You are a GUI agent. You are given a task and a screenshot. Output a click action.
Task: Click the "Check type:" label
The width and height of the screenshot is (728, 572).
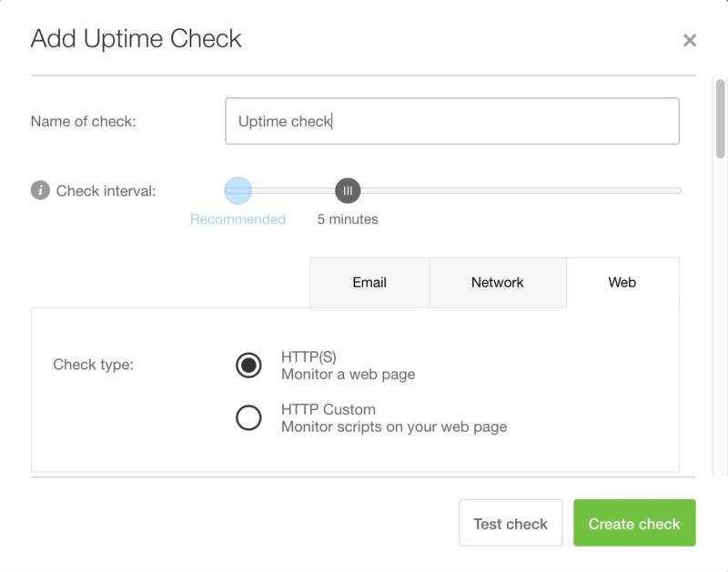[94, 365]
